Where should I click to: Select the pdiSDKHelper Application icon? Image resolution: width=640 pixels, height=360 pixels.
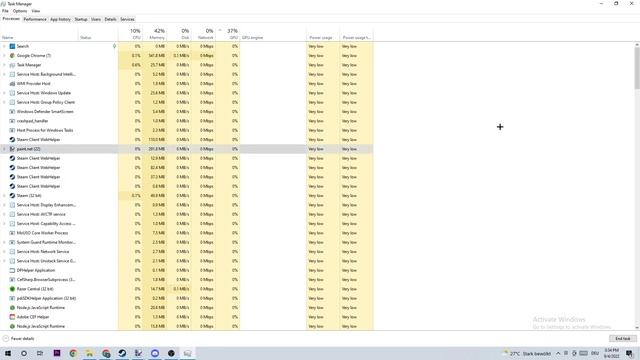pyautogui.click(x=12, y=298)
